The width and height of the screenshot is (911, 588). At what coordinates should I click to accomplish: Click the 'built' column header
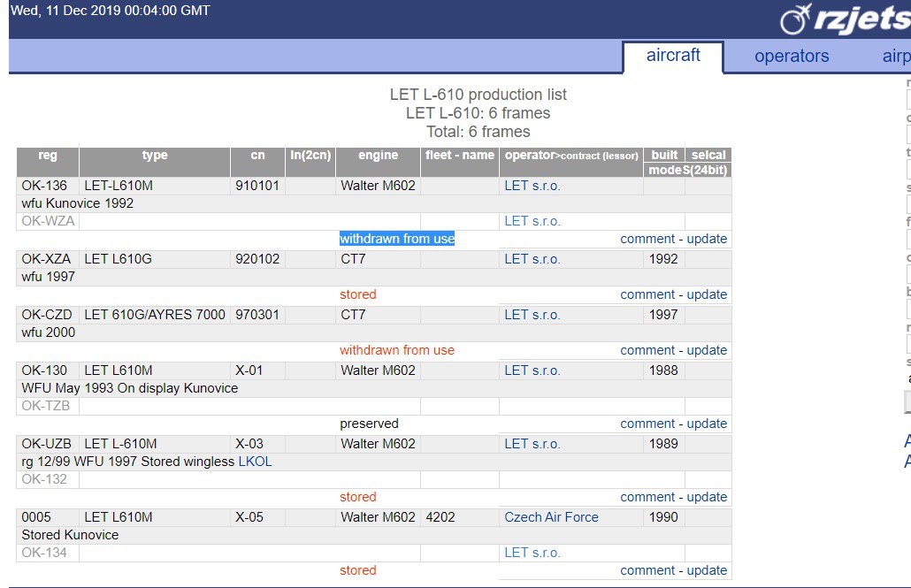tap(664, 155)
